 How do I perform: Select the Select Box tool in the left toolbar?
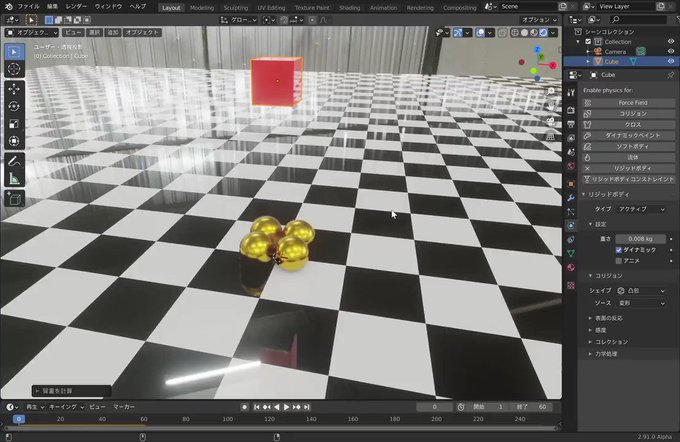tap(14, 52)
